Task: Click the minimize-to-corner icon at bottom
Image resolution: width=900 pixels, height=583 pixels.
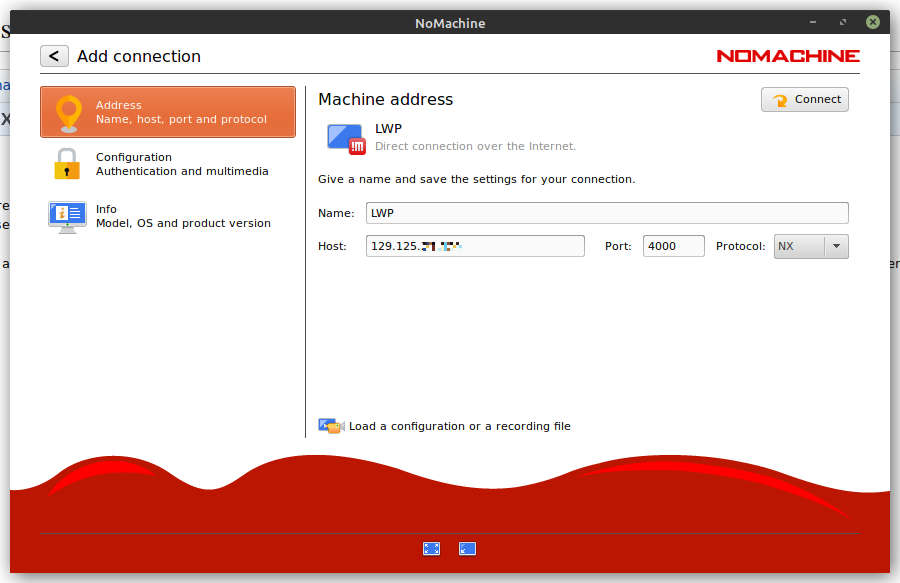Action: tap(467, 548)
